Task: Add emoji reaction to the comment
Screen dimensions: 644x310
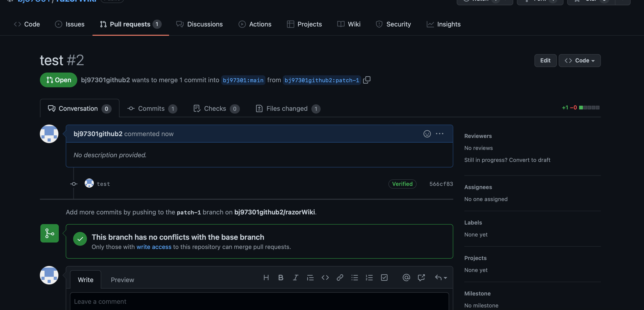Action: 427,134
